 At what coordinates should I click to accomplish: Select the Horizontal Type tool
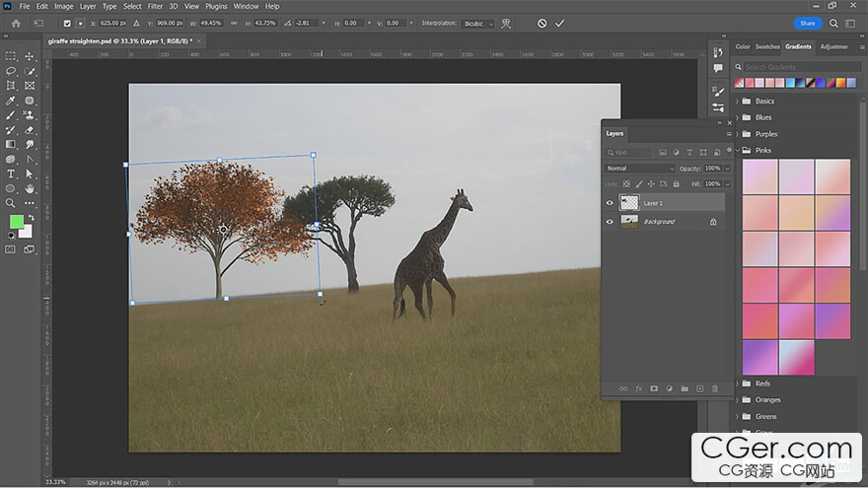[x=11, y=174]
